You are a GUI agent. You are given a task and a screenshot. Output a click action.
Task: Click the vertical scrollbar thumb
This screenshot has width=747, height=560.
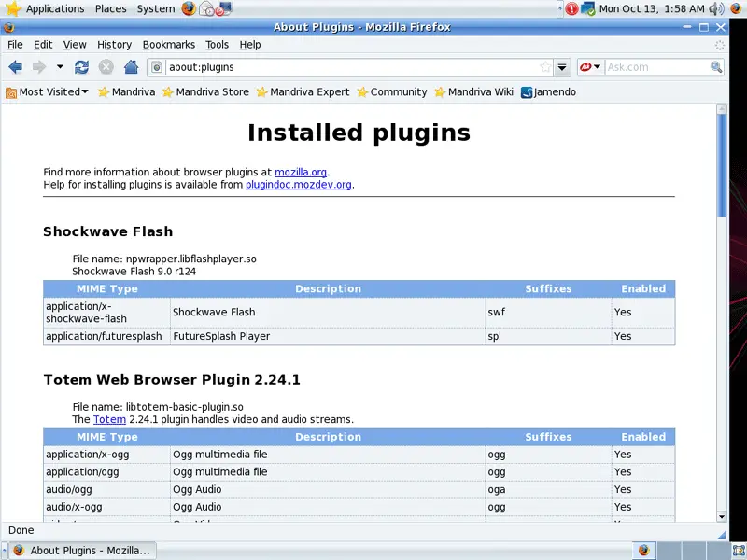click(x=722, y=166)
